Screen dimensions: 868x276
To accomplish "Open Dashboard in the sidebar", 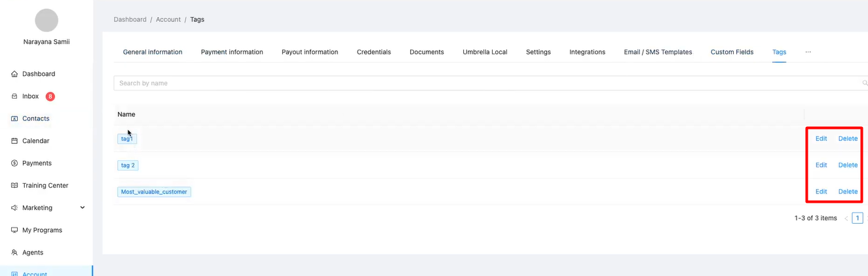I will click(39, 74).
